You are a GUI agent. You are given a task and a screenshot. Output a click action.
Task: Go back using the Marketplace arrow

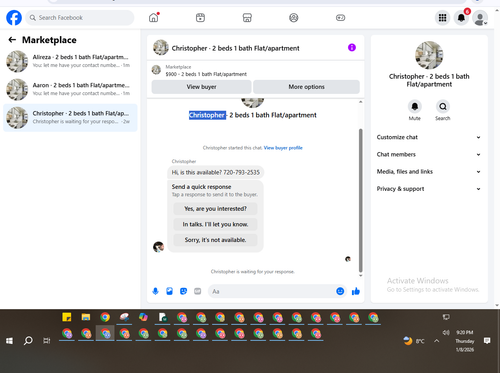tap(12, 40)
